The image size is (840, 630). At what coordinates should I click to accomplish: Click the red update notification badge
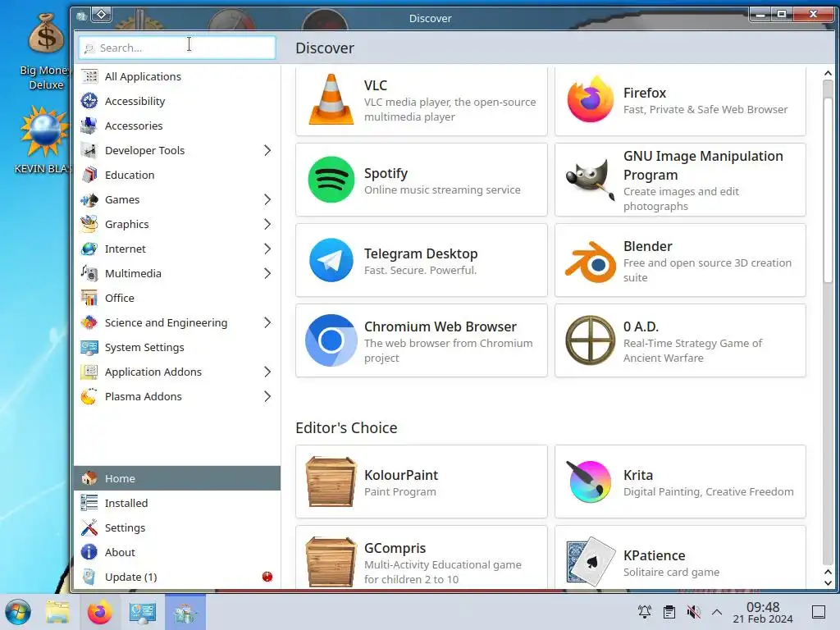pyautogui.click(x=267, y=577)
